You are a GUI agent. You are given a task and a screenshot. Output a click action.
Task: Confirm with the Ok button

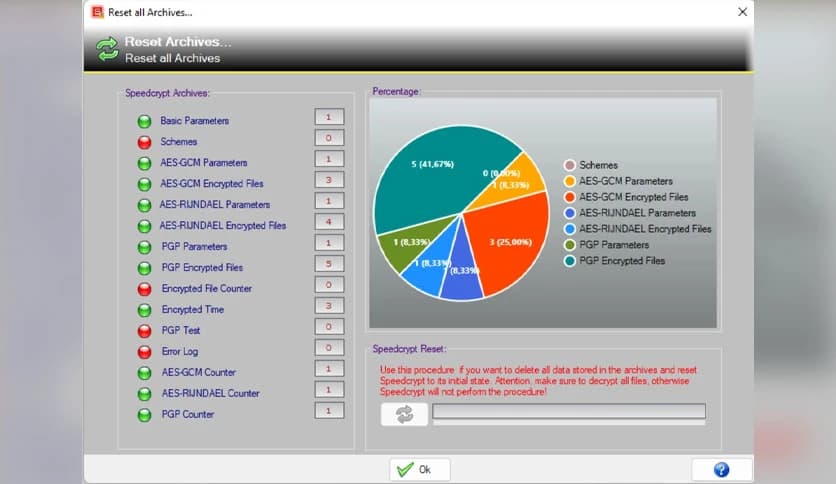(420, 470)
